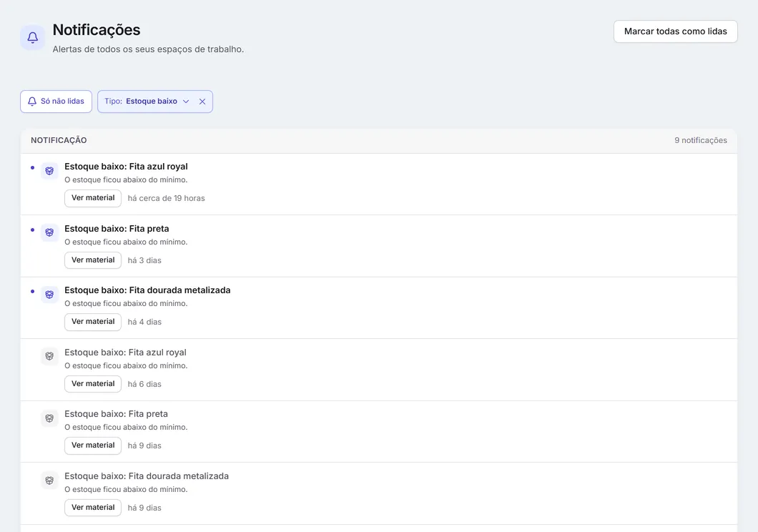Screen dimensions: 758x532
Task: Click the 'há 6 dias' timestamp
Action: pyautogui.click(x=144, y=384)
